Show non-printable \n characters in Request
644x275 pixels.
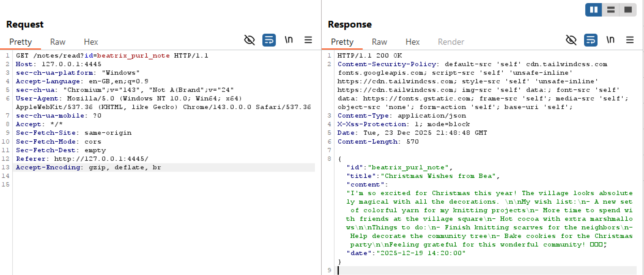point(289,40)
